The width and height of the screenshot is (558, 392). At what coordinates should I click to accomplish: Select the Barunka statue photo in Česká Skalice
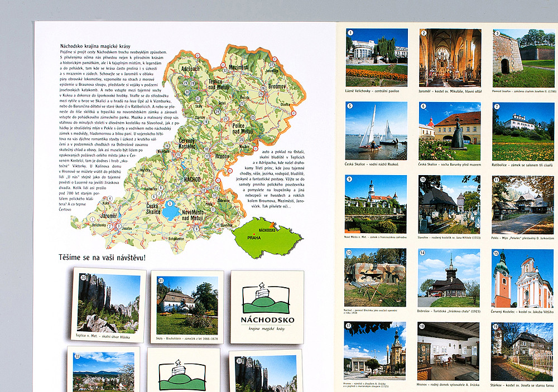pyautogui.click(x=450, y=131)
